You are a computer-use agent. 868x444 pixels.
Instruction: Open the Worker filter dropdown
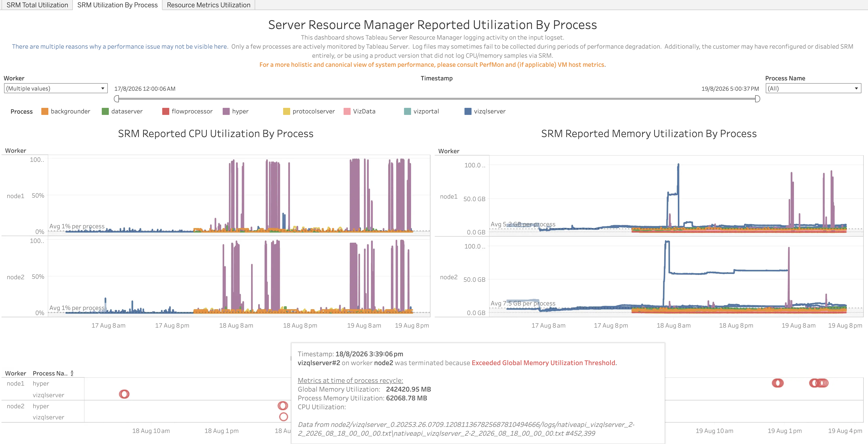pos(56,88)
